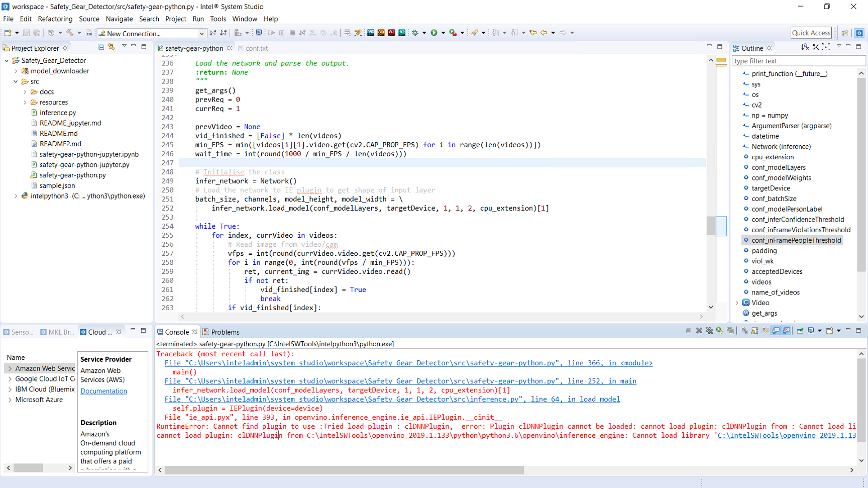
Task: Open the Navigate menu
Action: click(119, 19)
